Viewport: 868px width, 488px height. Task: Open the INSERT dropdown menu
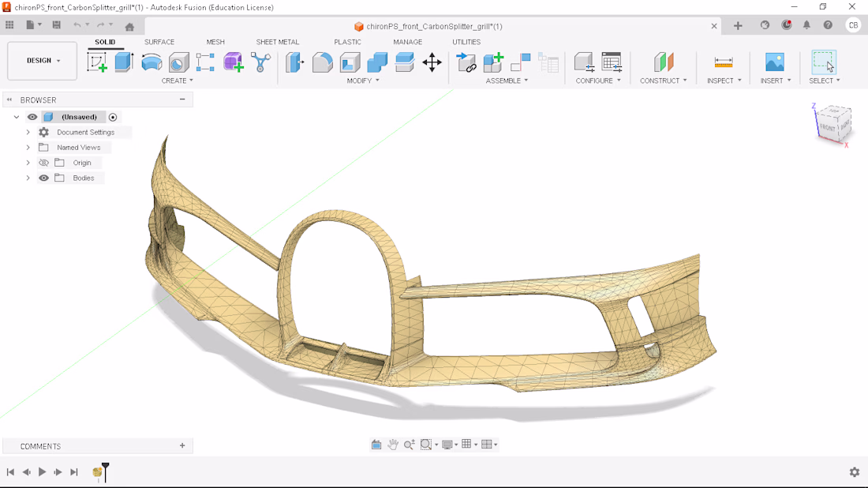[x=776, y=81]
